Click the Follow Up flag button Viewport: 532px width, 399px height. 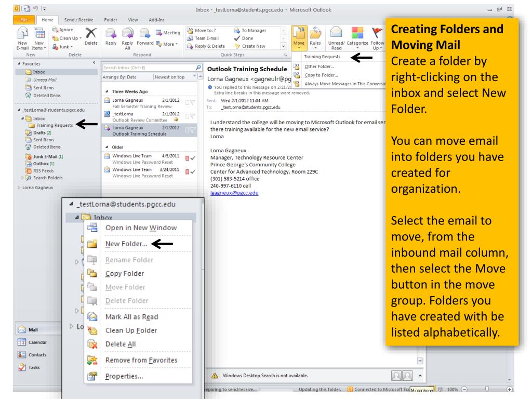[377, 38]
